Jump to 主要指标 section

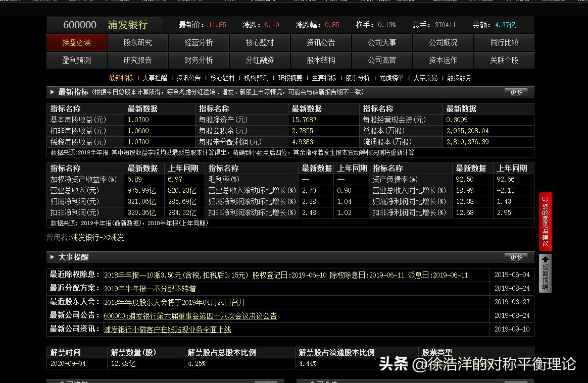pyautogui.click(x=324, y=78)
